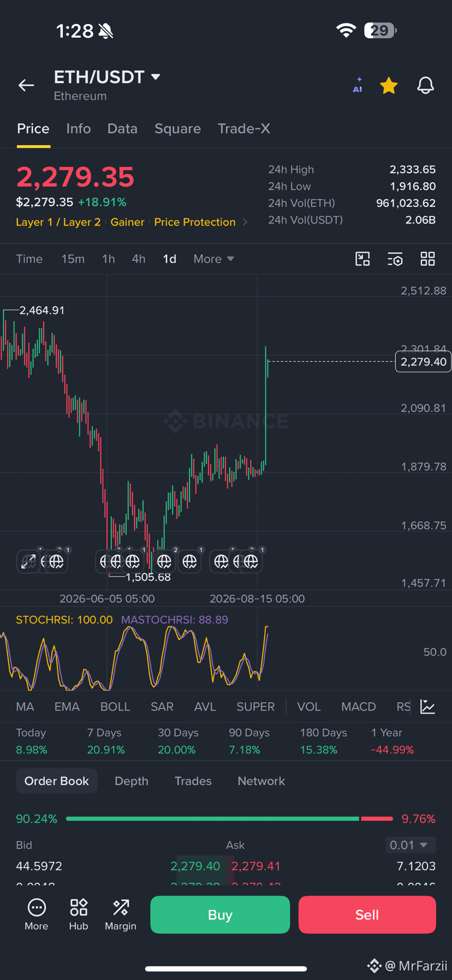Tap the bid/ask ratio bar
The height and width of the screenshot is (980, 452).
click(x=229, y=818)
